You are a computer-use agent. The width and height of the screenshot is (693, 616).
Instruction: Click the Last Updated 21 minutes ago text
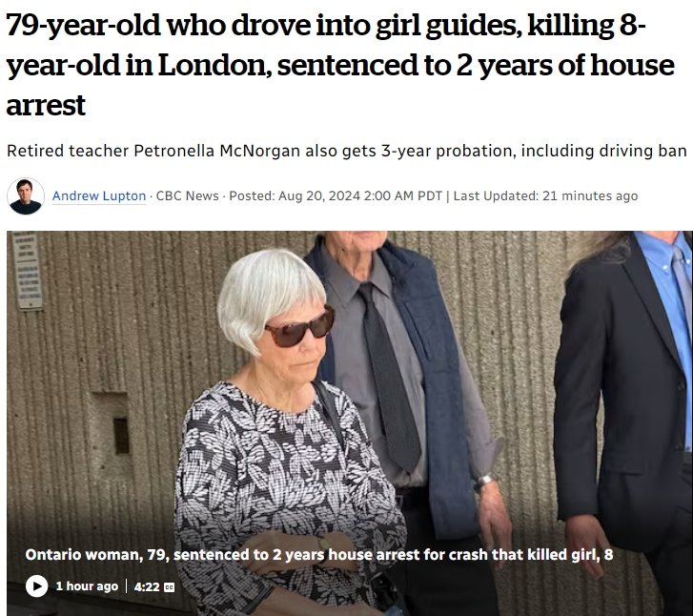(x=545, y=195)
